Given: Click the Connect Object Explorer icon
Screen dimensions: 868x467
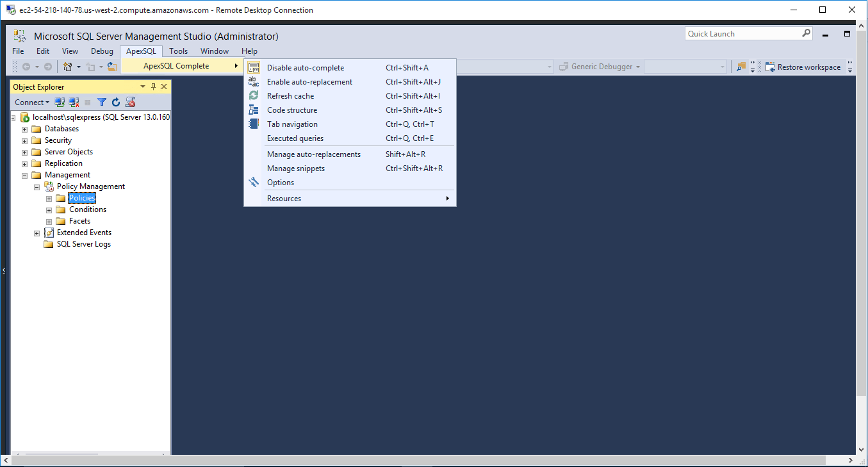Looking at the screenshot, I should [x=60, y=102].
